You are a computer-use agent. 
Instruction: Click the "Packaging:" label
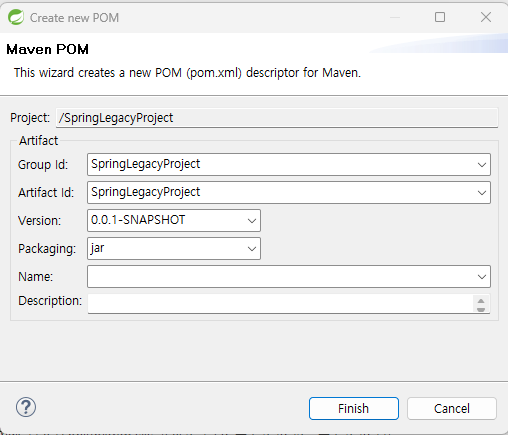click(47, 249)
